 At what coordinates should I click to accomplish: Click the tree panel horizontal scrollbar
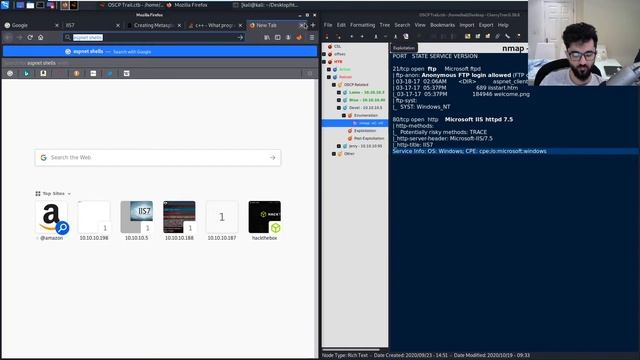coord(351,349)
